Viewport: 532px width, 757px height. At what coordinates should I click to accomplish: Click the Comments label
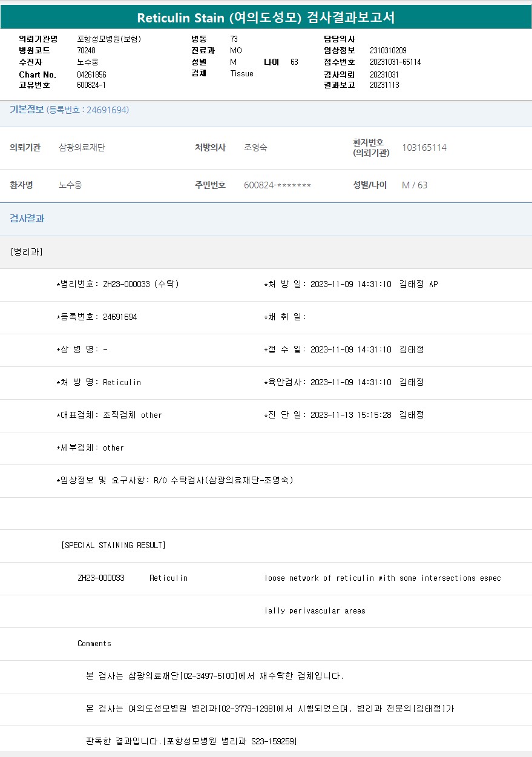[94, 643]
